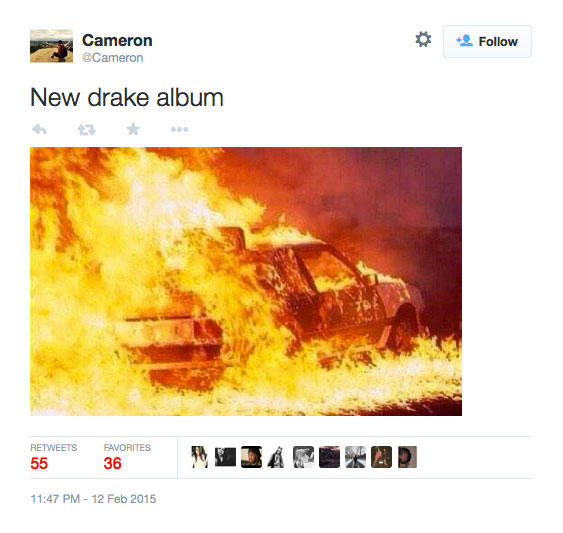This screenshot has width=563, height=533.
Task: Select the fourth retweeter avatar
Action: coord(276,457)
